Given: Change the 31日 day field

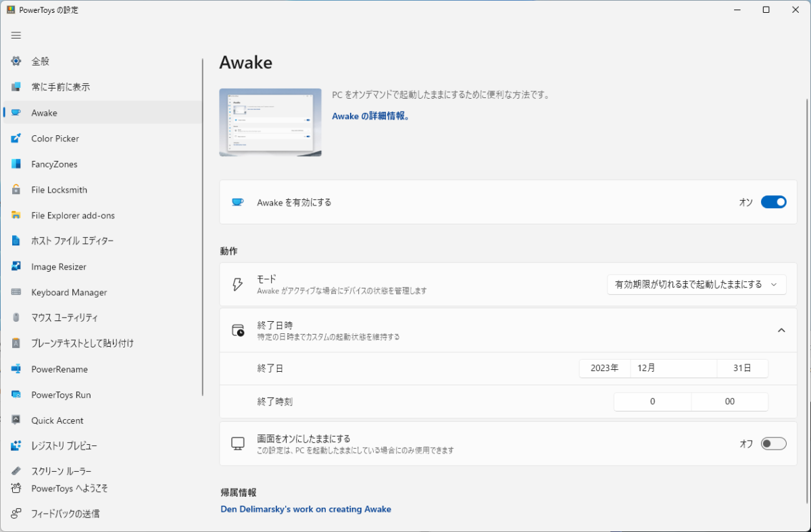Looking at the screenshot, I should (x=743, y=368).
